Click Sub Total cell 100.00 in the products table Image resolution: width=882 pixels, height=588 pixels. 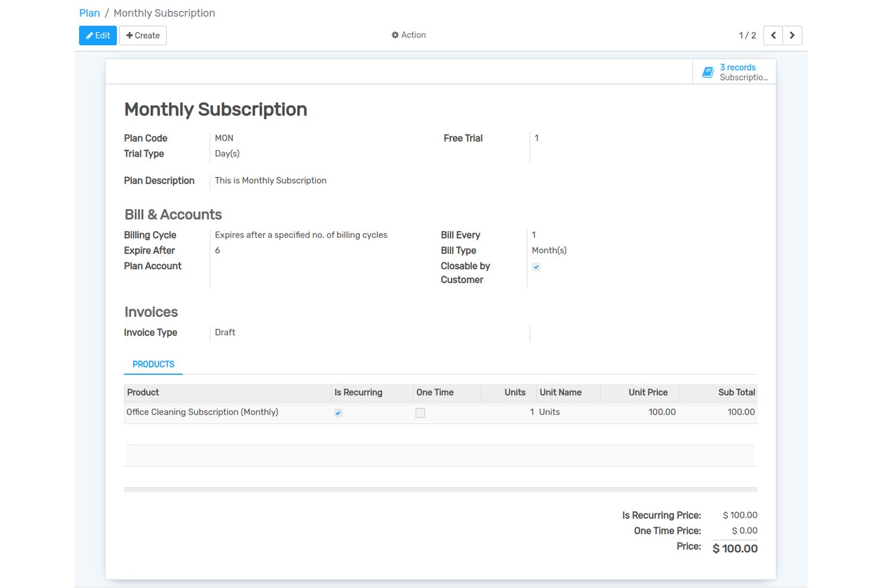741,412
